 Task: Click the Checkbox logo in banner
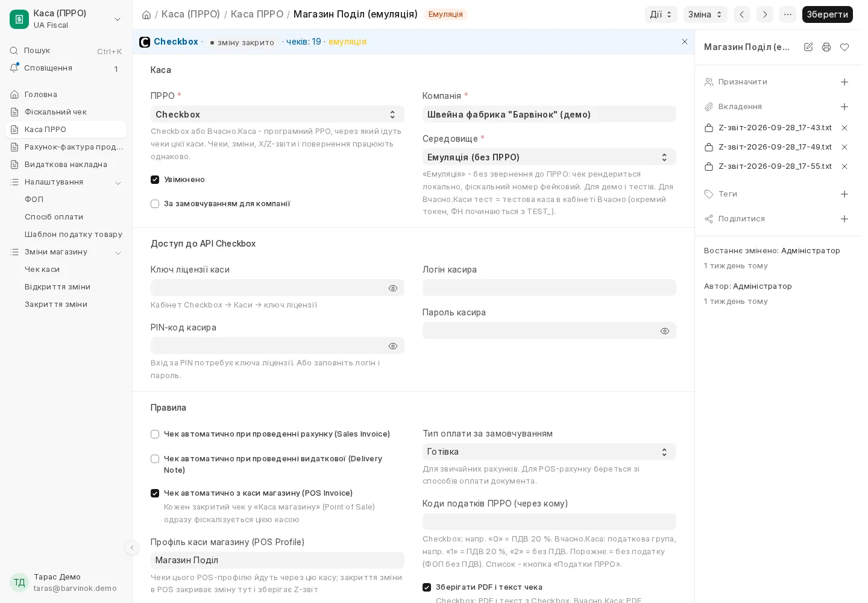145,42
